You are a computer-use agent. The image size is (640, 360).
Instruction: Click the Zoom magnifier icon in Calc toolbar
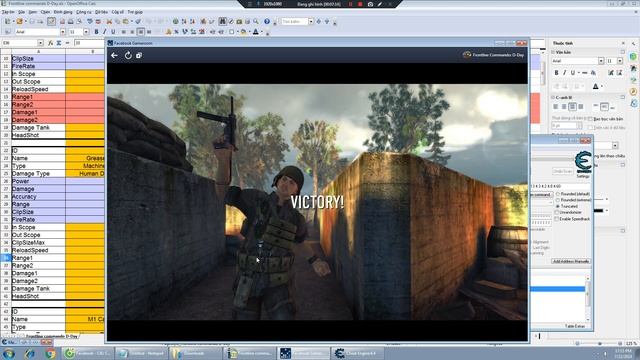[256, 21]
